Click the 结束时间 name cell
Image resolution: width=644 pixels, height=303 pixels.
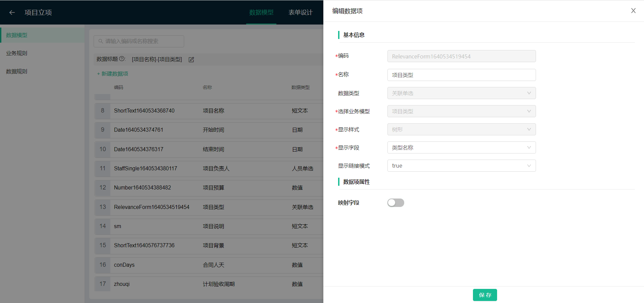coord(214,149)
